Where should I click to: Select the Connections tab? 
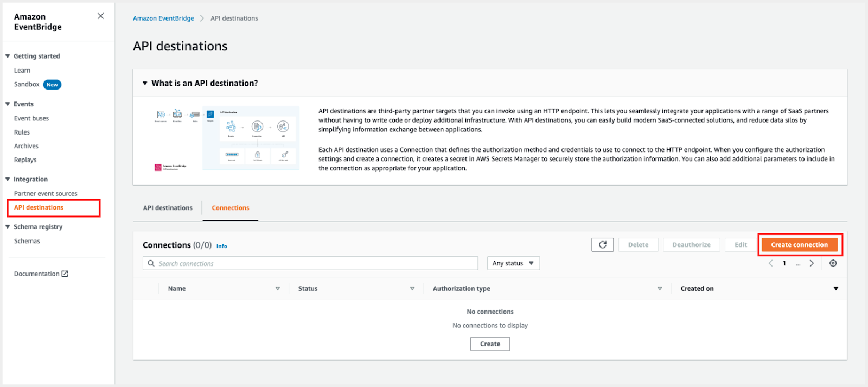(231, 208)
